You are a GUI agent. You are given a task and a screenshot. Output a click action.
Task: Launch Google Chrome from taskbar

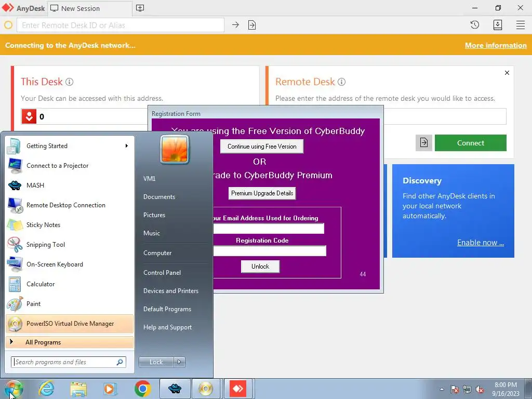pyautogui.click(x=142, y=389)
